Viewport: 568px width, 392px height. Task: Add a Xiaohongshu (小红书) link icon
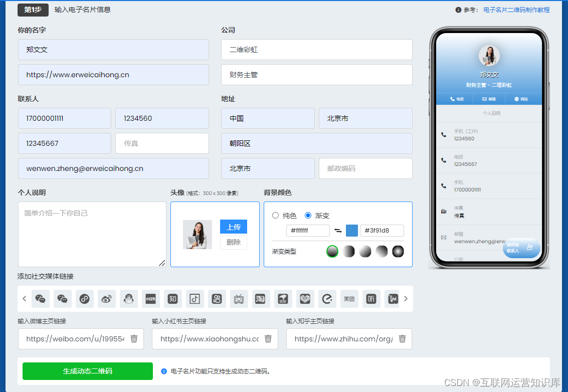(151, 299)
